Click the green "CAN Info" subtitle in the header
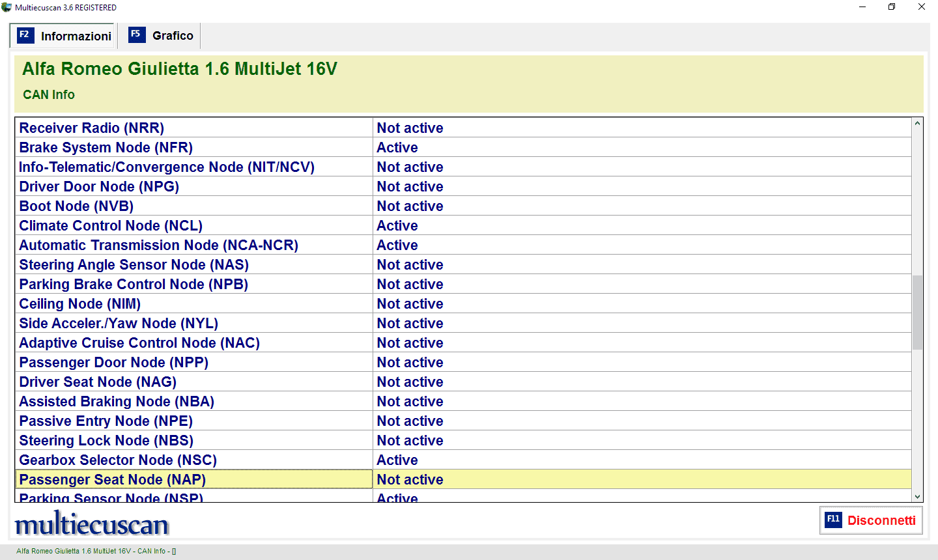The image size is (938, 560). point(49,94)
